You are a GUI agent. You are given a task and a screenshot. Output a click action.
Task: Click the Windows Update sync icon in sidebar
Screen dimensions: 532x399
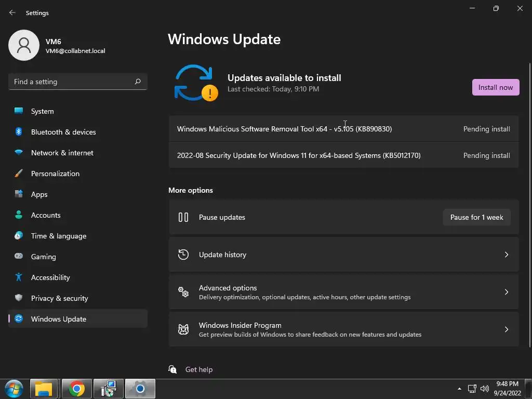19,318
